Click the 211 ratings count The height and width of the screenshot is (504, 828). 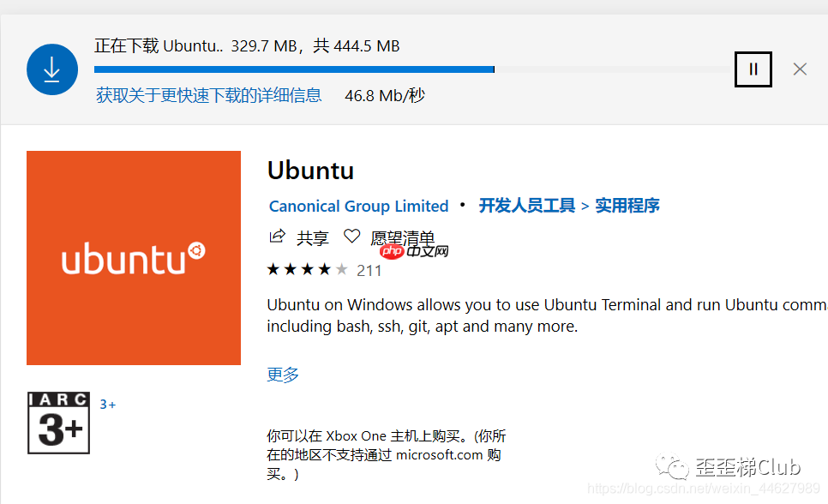click(369, 270)
